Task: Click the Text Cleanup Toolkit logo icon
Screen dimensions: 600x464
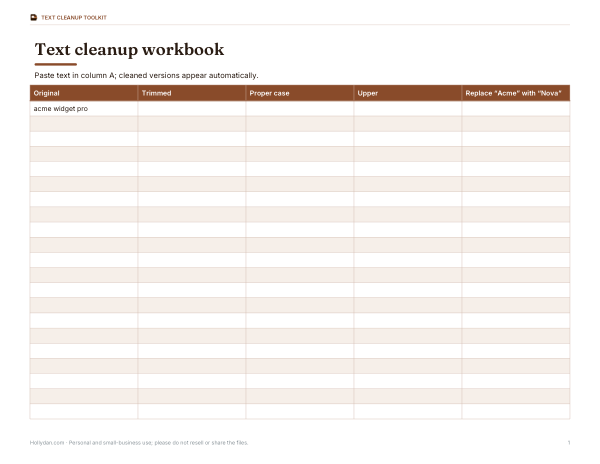Action: coord(34,18)
